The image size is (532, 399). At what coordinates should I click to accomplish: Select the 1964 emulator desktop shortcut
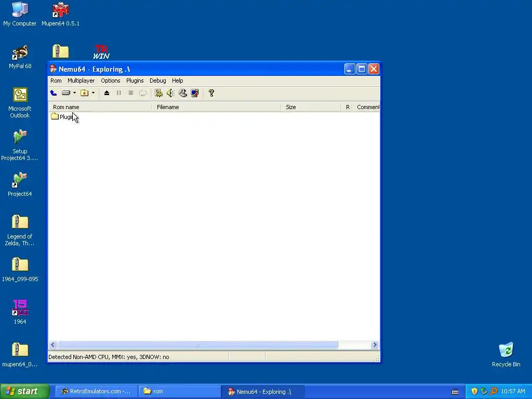(20, 312)
